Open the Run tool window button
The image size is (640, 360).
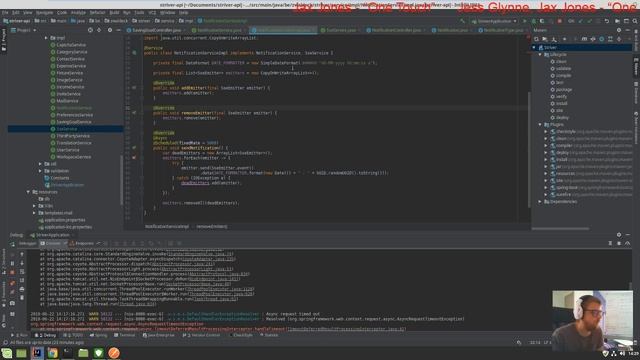coord(21,335)
